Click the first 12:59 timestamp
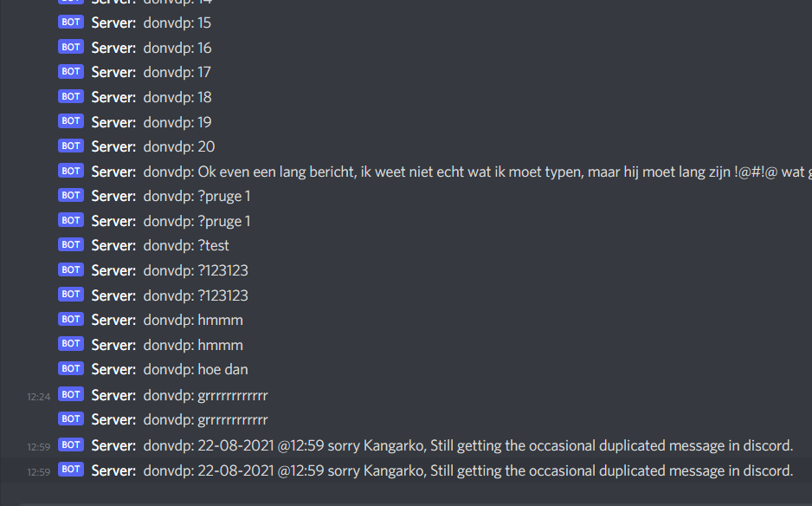Screen dimensions: 812x506 (x=37, y=445)
